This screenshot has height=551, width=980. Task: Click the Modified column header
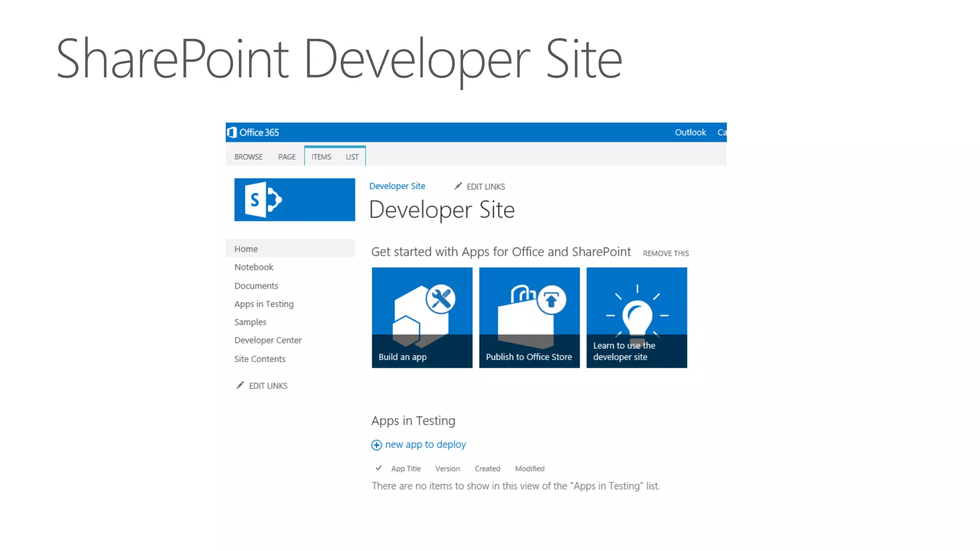(529, 469)
